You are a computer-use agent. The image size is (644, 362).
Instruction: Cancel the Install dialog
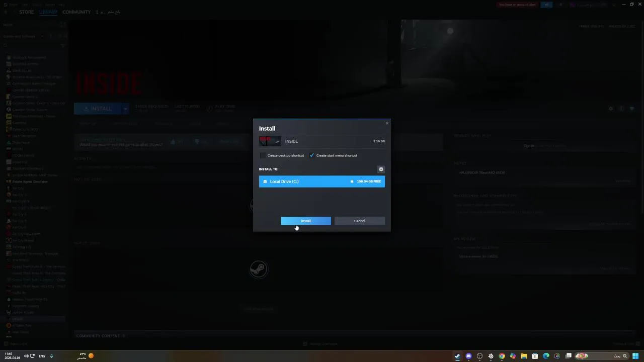pyautogui.click(x=359, y=221)
